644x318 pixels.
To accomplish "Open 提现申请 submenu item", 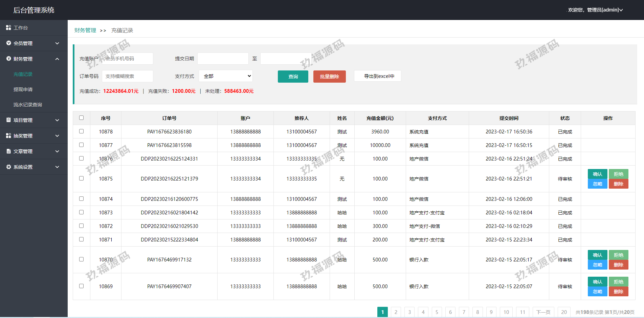I will pyautogui.click(x=23, y=89).
